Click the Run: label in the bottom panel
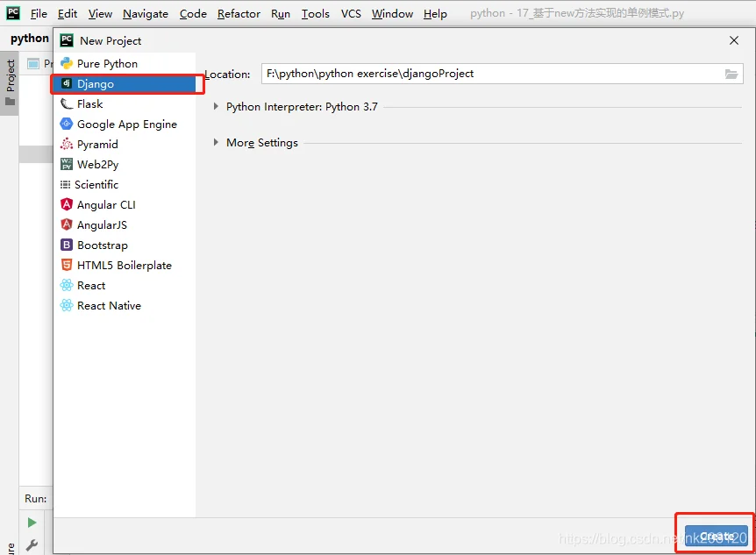756x555 pixels. pyautogui.click(x=36, y=499)
